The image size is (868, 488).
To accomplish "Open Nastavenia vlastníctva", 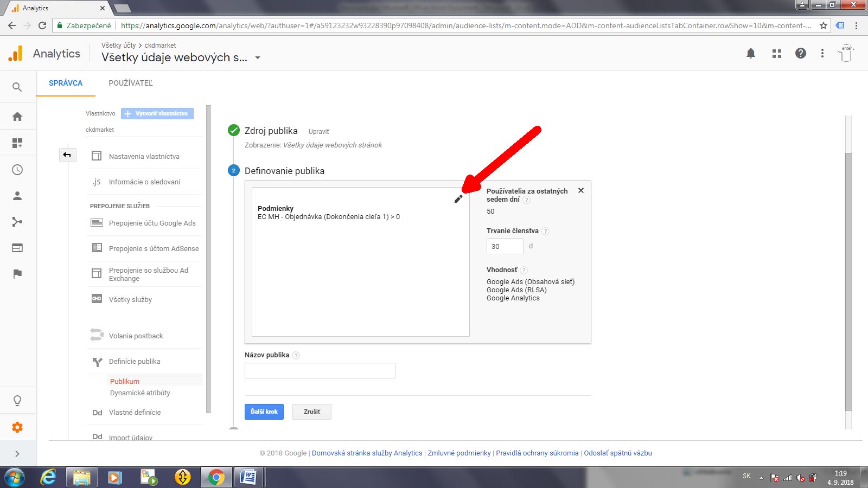I will click(144, 156).
